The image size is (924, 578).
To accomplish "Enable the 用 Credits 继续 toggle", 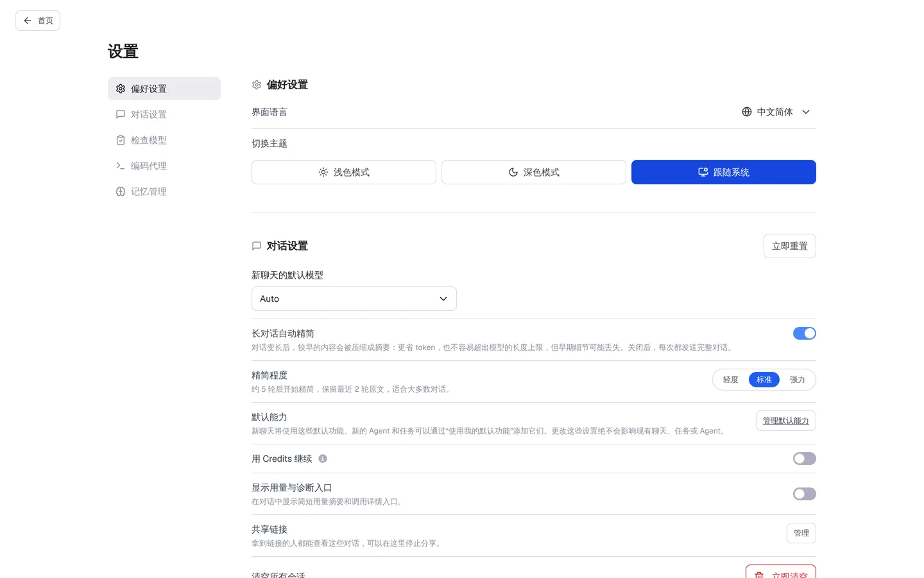I will point(805,459).
